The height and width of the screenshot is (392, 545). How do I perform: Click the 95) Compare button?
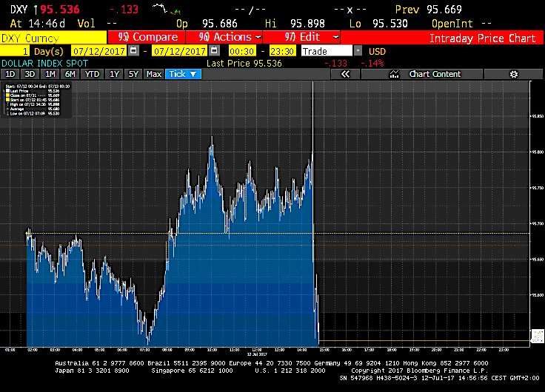(x=147, y=37)
